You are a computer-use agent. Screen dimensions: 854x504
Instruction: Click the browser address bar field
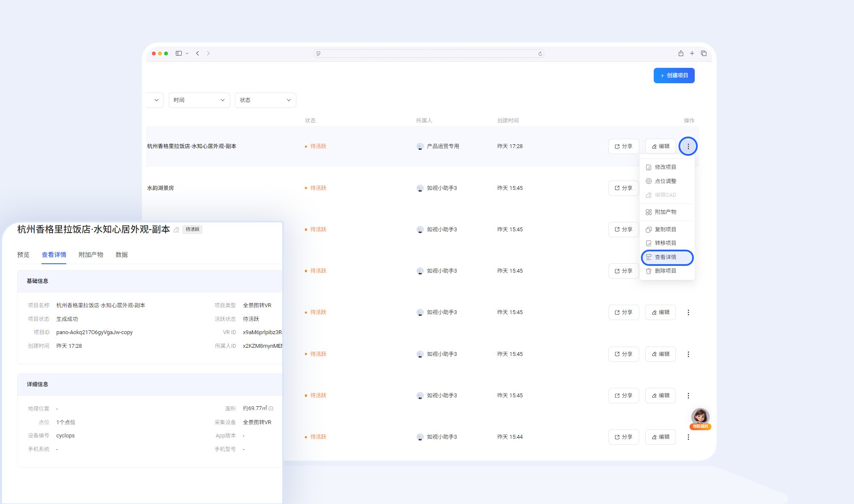[x=429, y=54]
